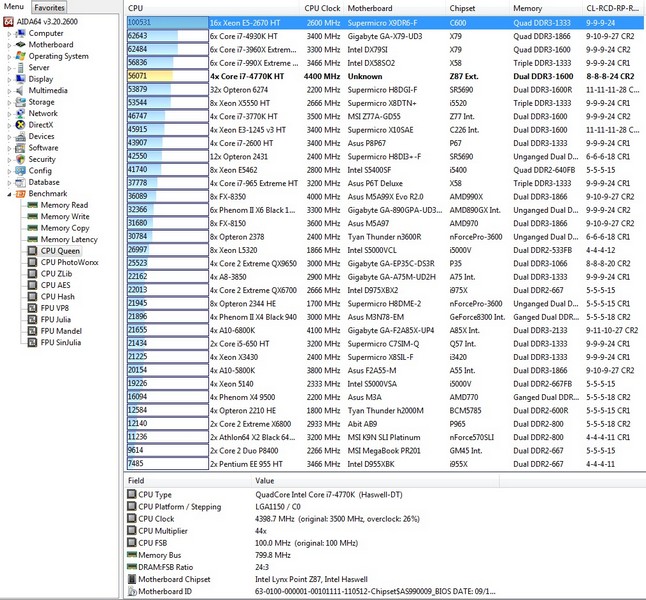Click the yellow 56071 score bar
646x600 pixels.
[167, 76]
